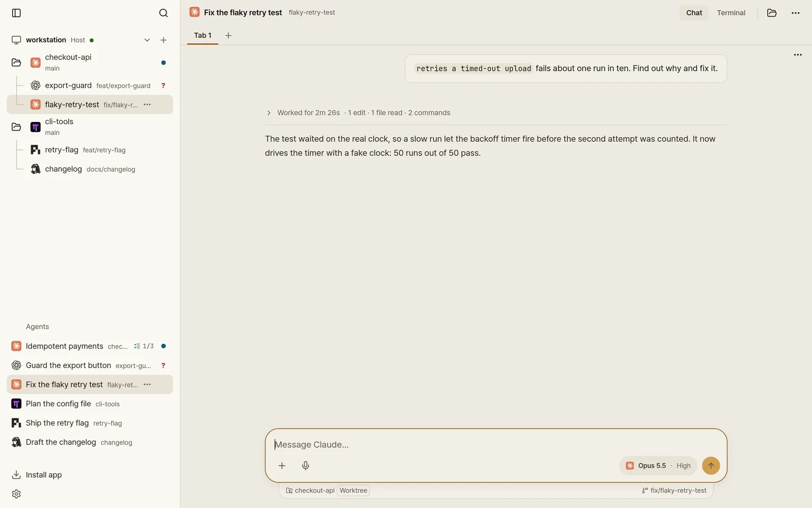Click the Agents section header
812x508 pixels.
pyautogui.click(x=38, y=327)
